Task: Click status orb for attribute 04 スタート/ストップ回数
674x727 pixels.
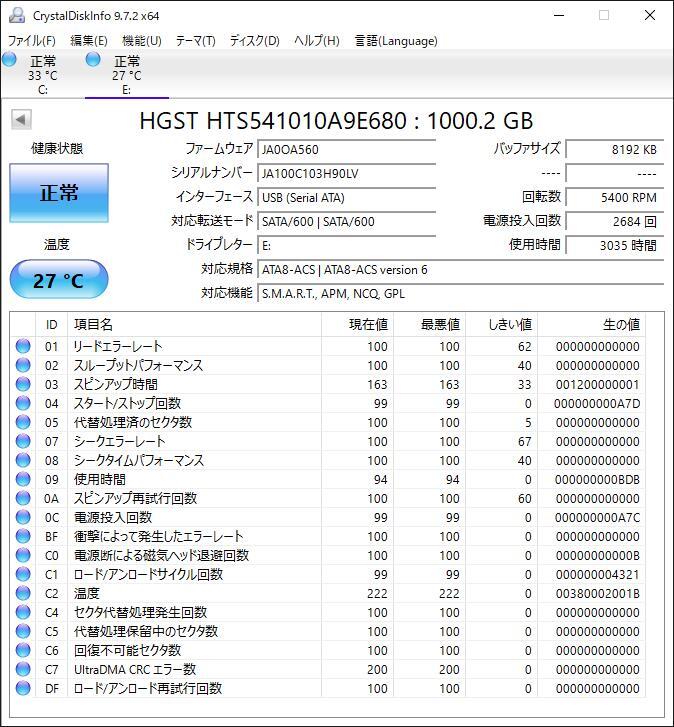Action: (23, 403)
